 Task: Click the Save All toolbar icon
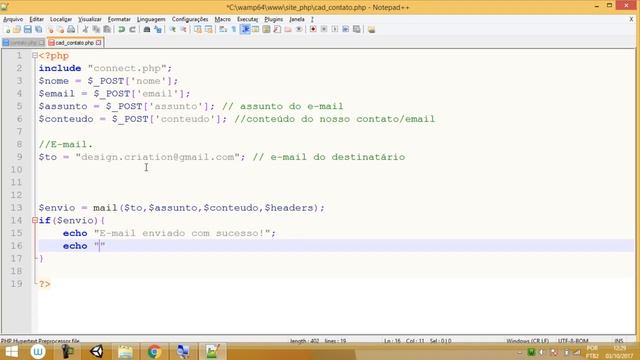(38, 29)
